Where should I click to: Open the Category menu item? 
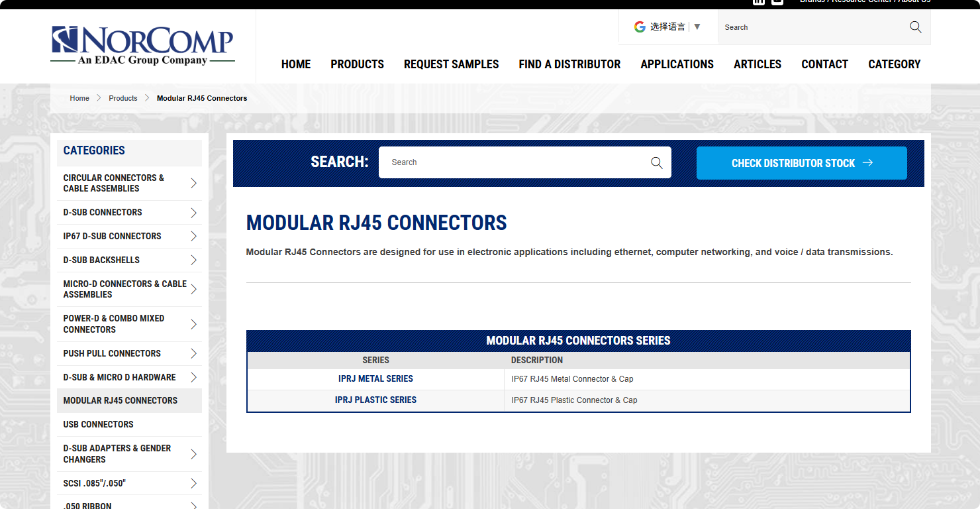click(895, 64)
